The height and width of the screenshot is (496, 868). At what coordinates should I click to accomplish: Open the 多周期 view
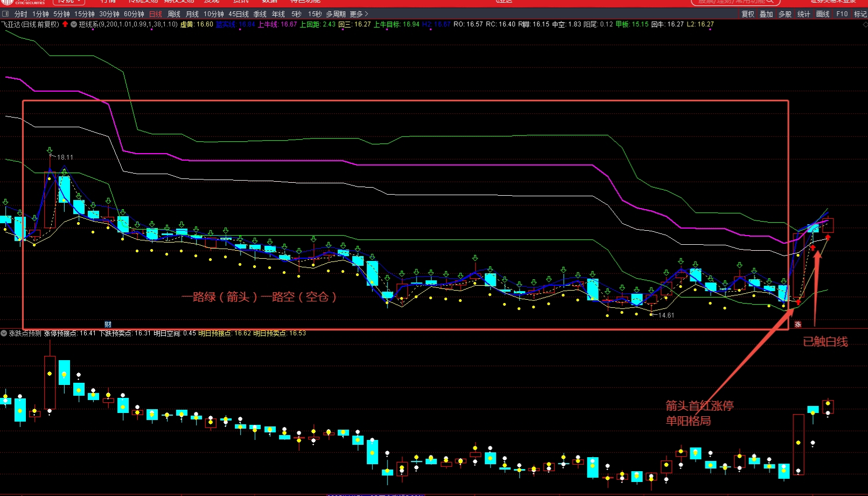(x=336, y=14)
